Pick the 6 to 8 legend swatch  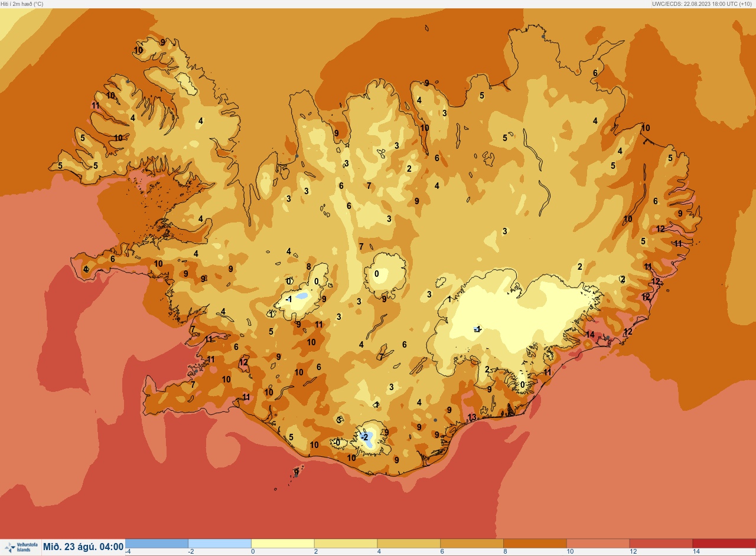click(x=471, y=543)
